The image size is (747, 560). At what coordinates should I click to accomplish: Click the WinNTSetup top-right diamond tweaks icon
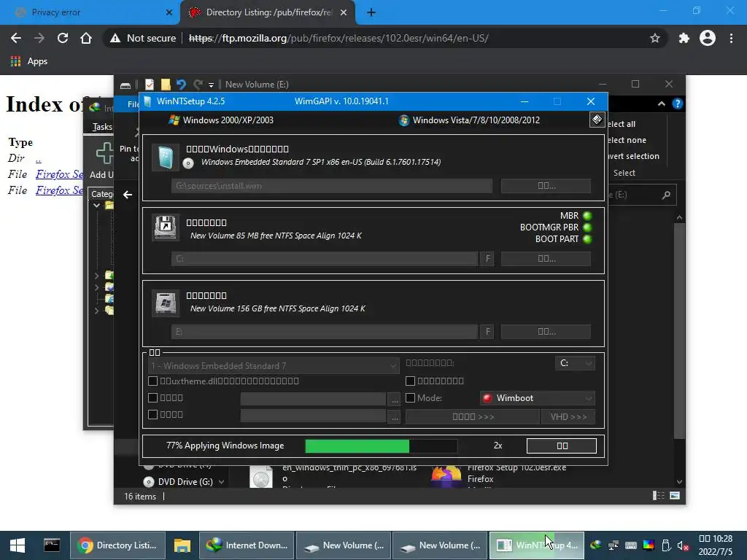(597, 120)
